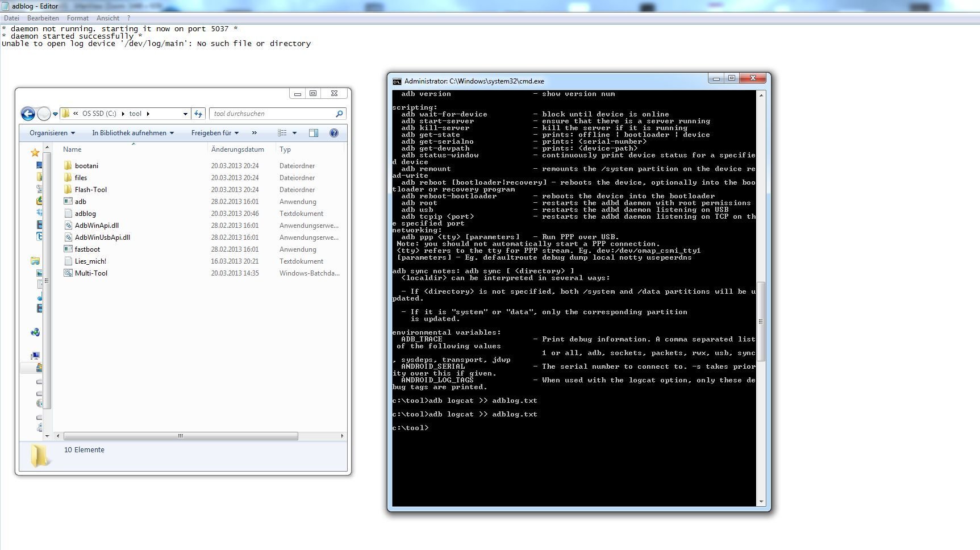
Task: Click the large folder icon in details pane
Action: 40,455
